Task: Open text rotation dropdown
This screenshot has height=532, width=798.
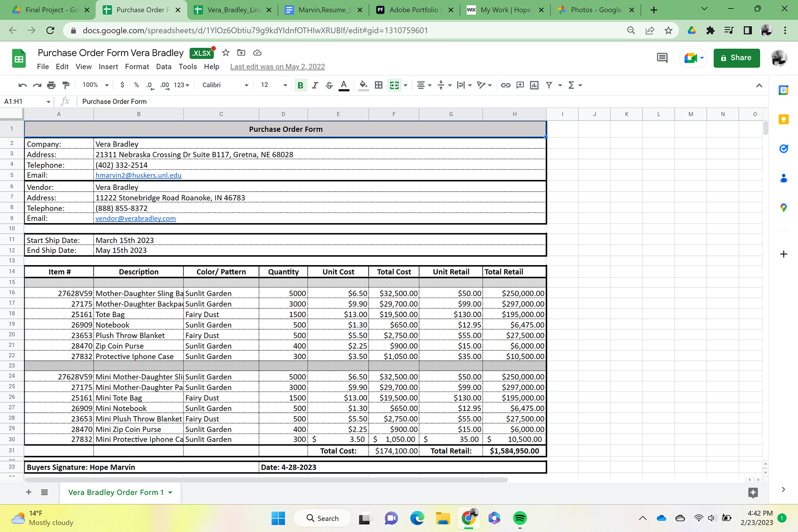Action: click(x=484, y=85)
